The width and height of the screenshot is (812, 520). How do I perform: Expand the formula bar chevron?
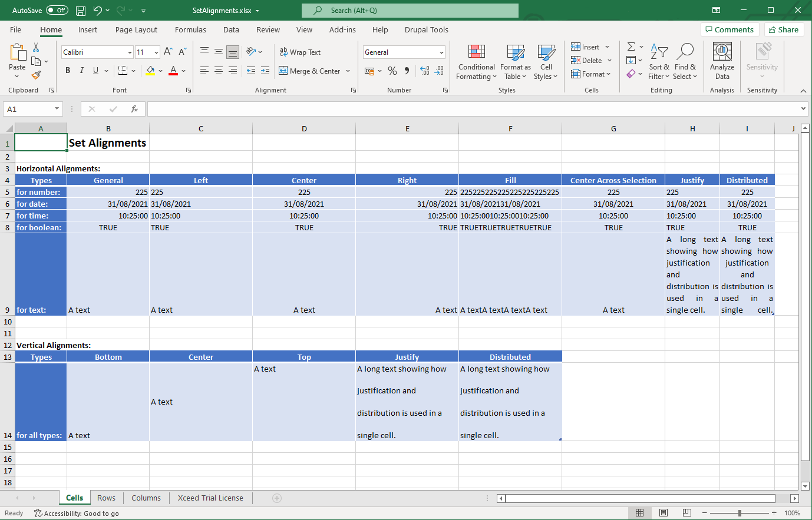pos(803,108)
